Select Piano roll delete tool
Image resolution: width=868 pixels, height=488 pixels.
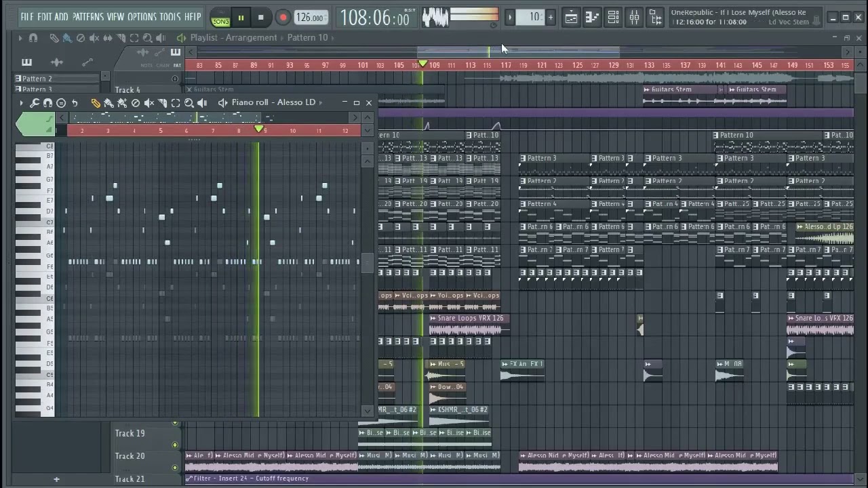click(x=136, y=103)
